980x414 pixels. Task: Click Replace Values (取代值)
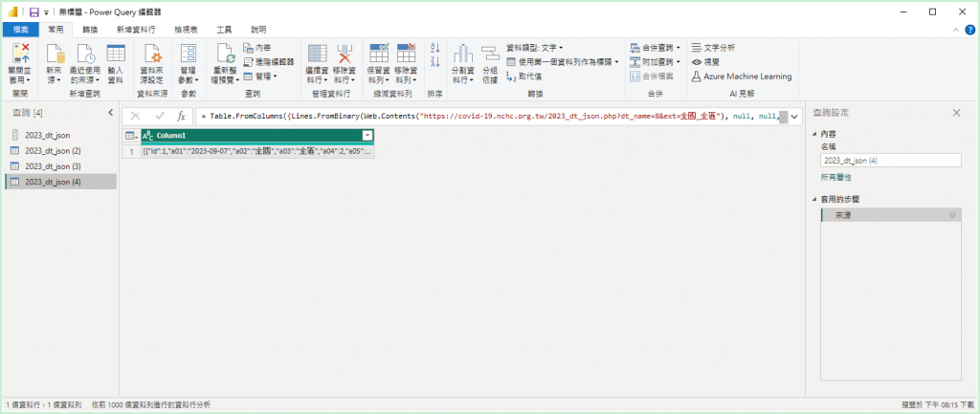point(523,76)
